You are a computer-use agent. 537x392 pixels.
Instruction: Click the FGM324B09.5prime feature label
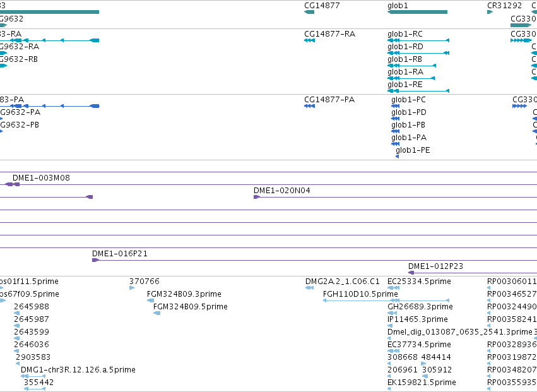pyautogui.click(x=190, y=307)
